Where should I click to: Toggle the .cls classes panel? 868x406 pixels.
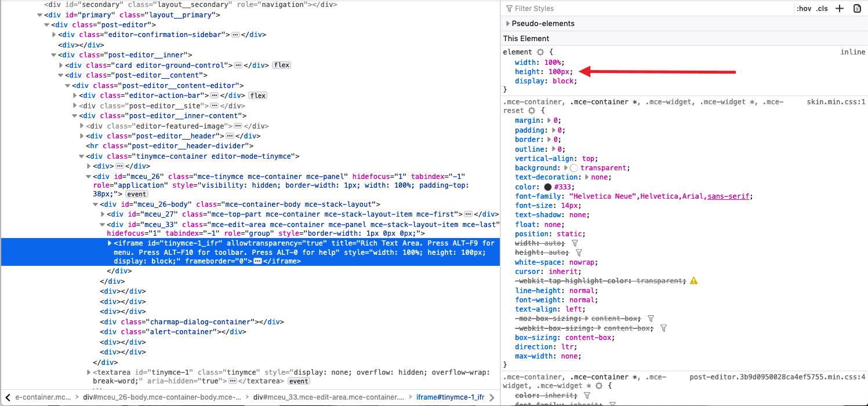[822, 9]
